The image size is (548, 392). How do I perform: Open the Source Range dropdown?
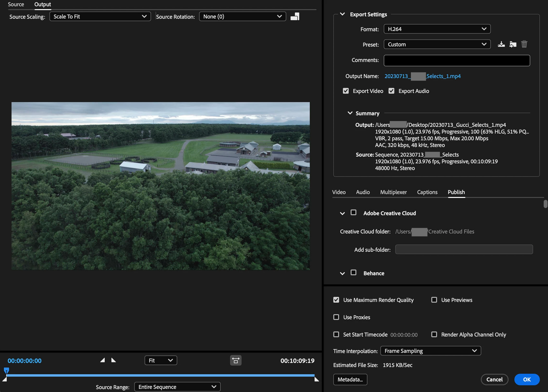pos(177,387)
